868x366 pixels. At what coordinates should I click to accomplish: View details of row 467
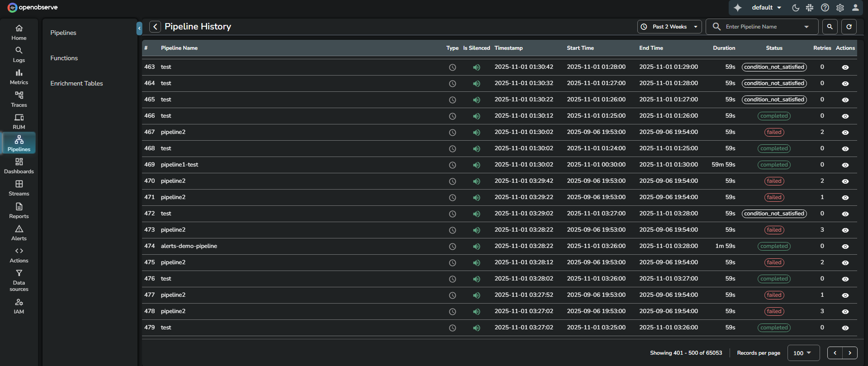pos(845,133)
